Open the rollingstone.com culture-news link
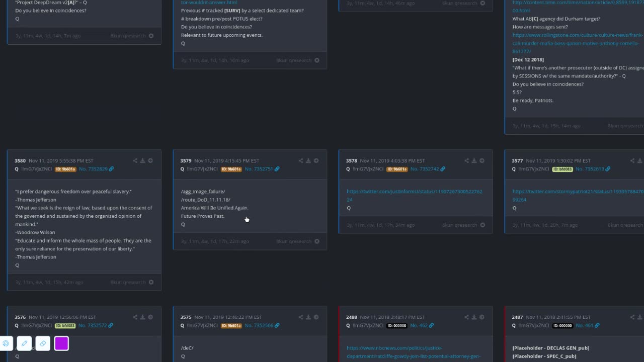The image size is (644, 362). pos(578,43)
